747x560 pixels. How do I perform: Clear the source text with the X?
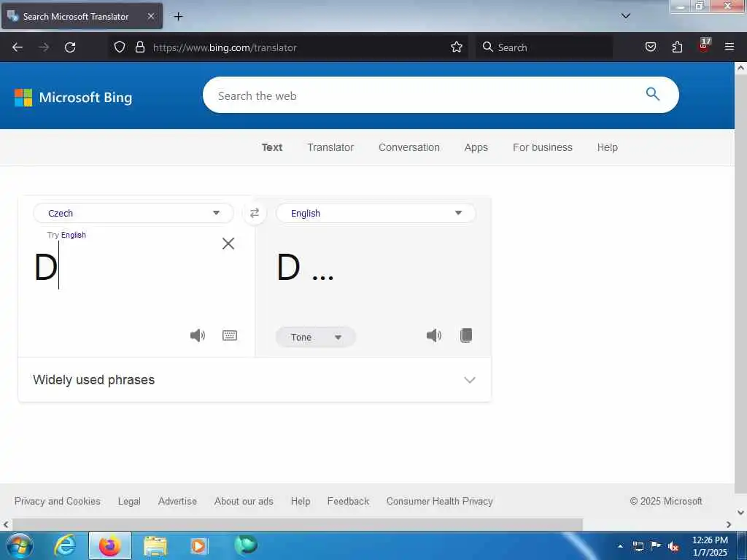[228, 244]
